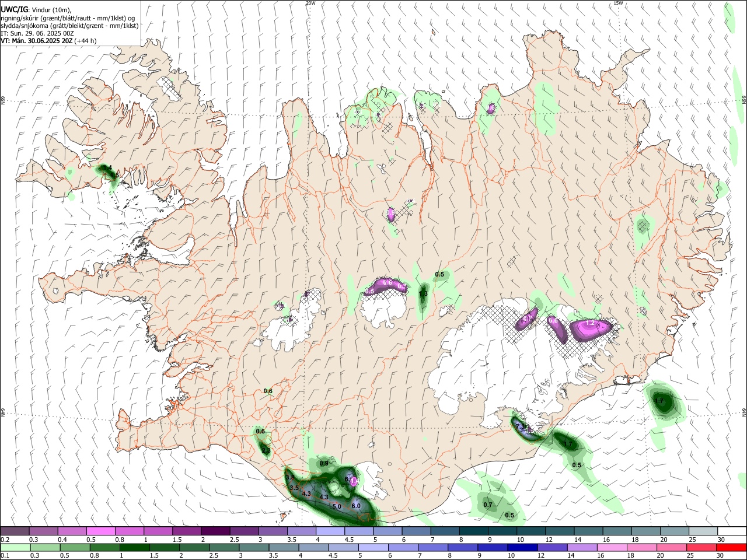This screenshot has width=747, height=560.
Task: Click the '30' label on lower legend
Action: pyautogui.click(x=721, y=556)
